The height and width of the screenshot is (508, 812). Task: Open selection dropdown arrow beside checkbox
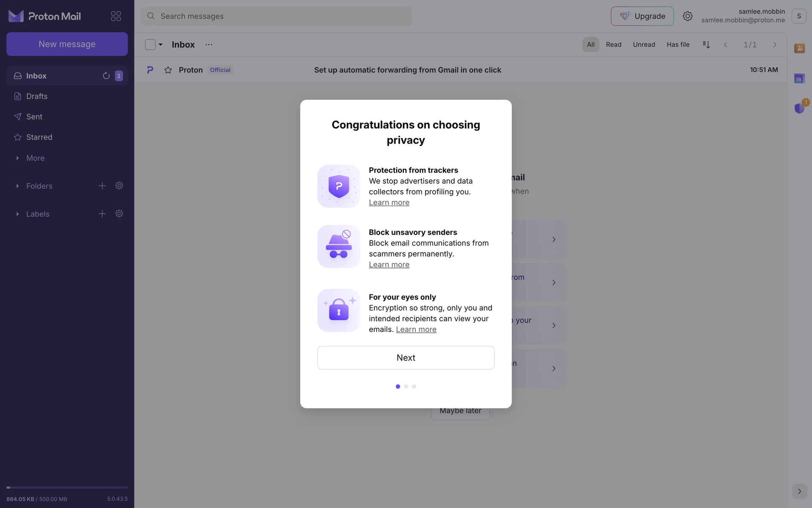click(161, 44)
